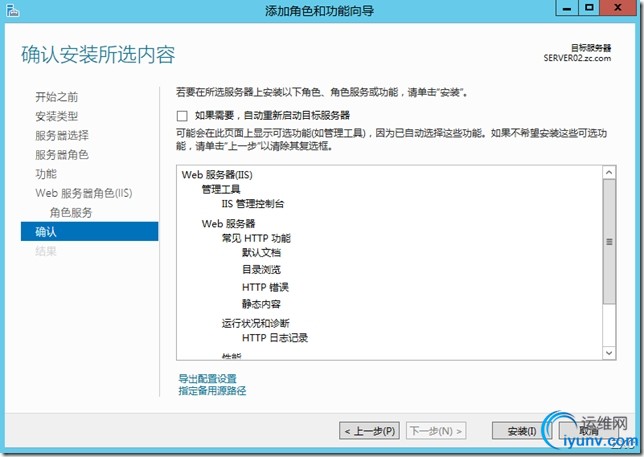The image size is (644, 457).
Task: Select Web 服务器(IIS) entry in list
Action: [x=217, y=175]
